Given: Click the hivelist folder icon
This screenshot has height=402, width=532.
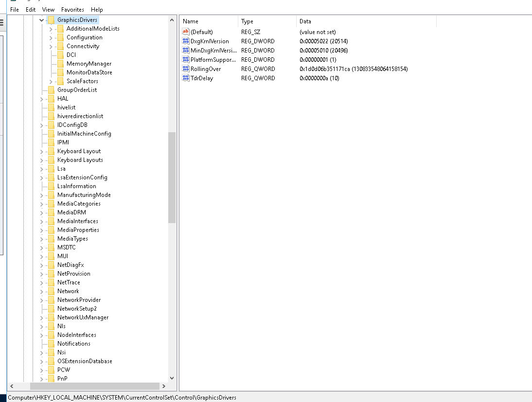Looking at the screenshot, I should [x=51, y=107].
